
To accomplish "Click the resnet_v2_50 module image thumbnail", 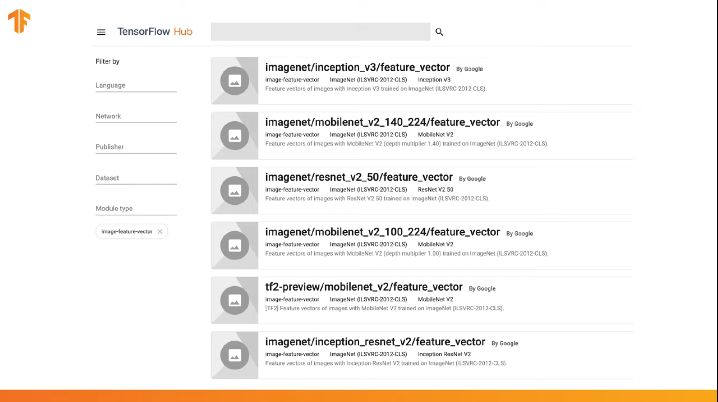I will (x=234, y=190).
